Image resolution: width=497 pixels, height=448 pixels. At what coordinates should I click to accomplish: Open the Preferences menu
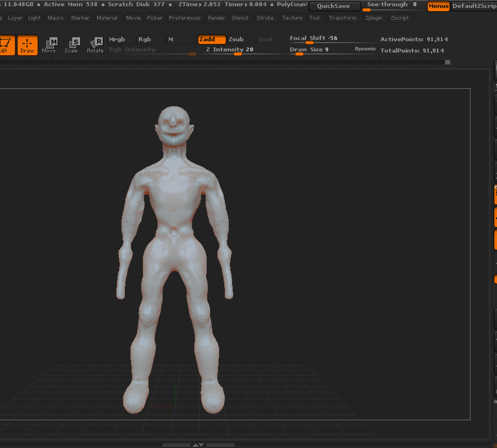coord(185,18)
